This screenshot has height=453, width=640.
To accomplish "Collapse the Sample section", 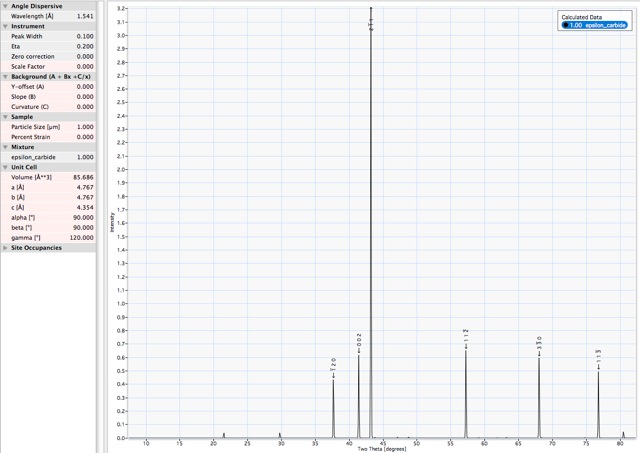I will pos(5,117).
